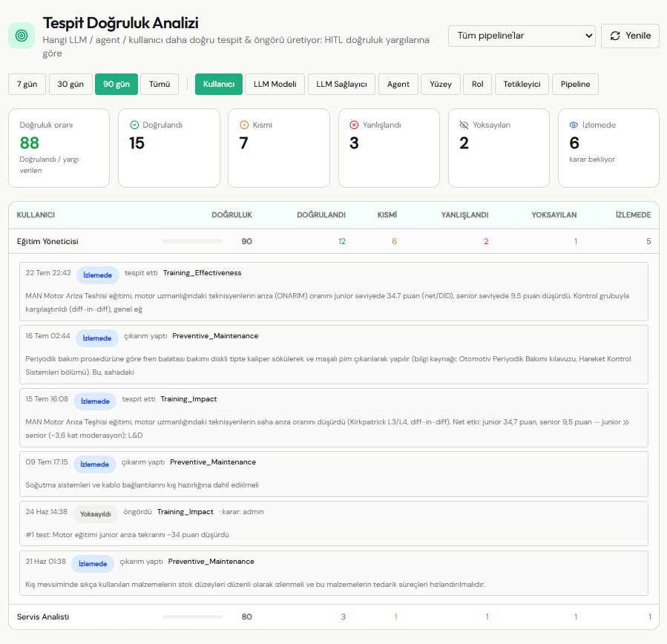Image resolution: width=667 pixels, height=644 pixels.
Task: Group by Agent
Action: [398, 85]
